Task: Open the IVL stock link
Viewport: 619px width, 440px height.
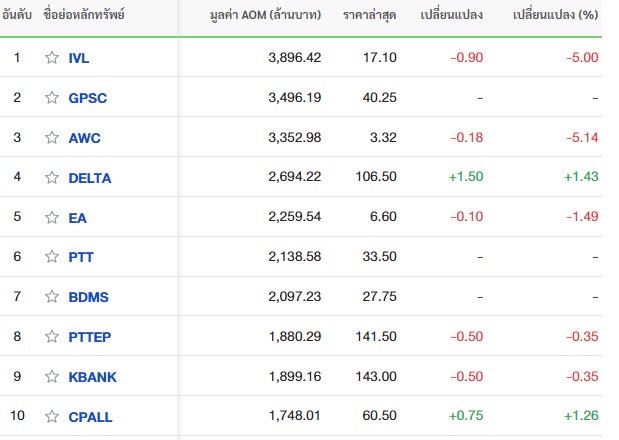Action: point(78,58)
